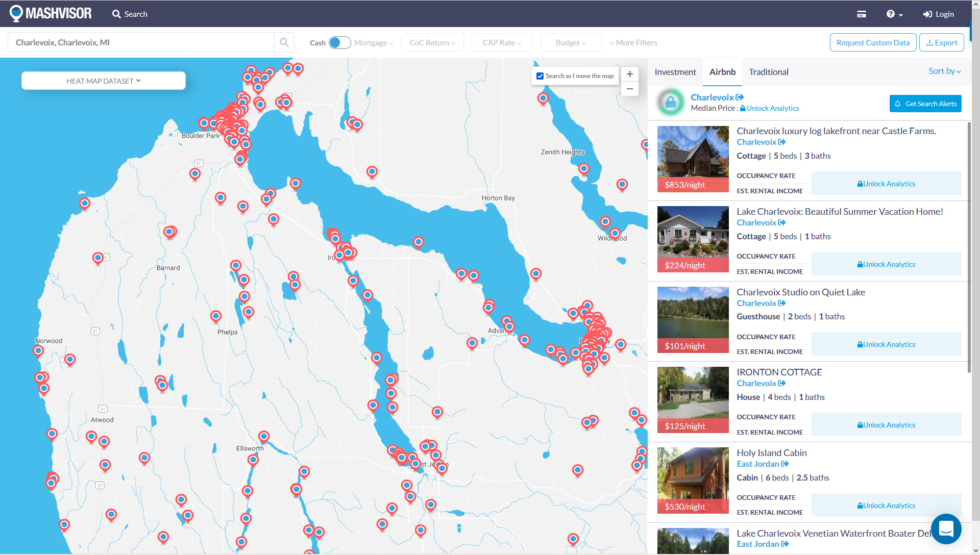Expand the Budget filter dropdown

pyautogui.click(x=571, y=43)
